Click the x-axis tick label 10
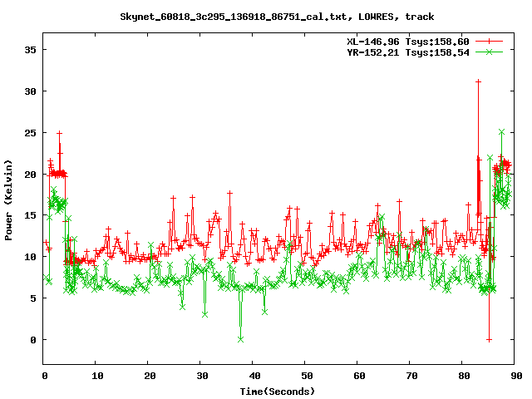This screenshot has width=532, height=399. click(97, 376)
